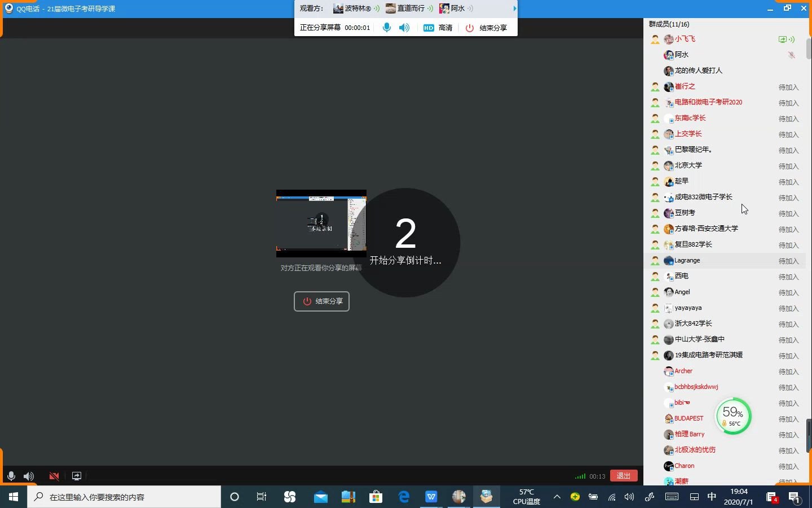Click the avatar icon of Lagrange

(x=669, y=261)
